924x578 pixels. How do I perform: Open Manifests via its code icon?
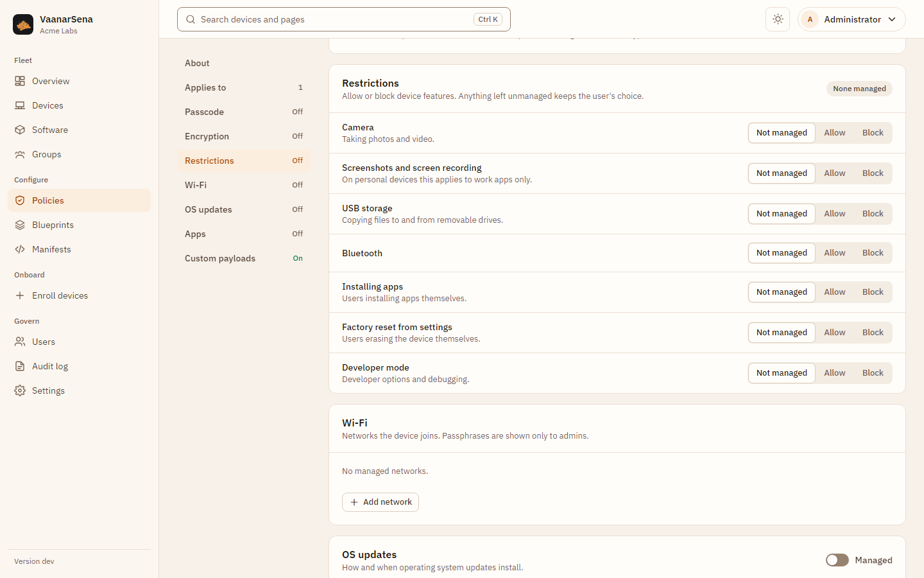20,249
